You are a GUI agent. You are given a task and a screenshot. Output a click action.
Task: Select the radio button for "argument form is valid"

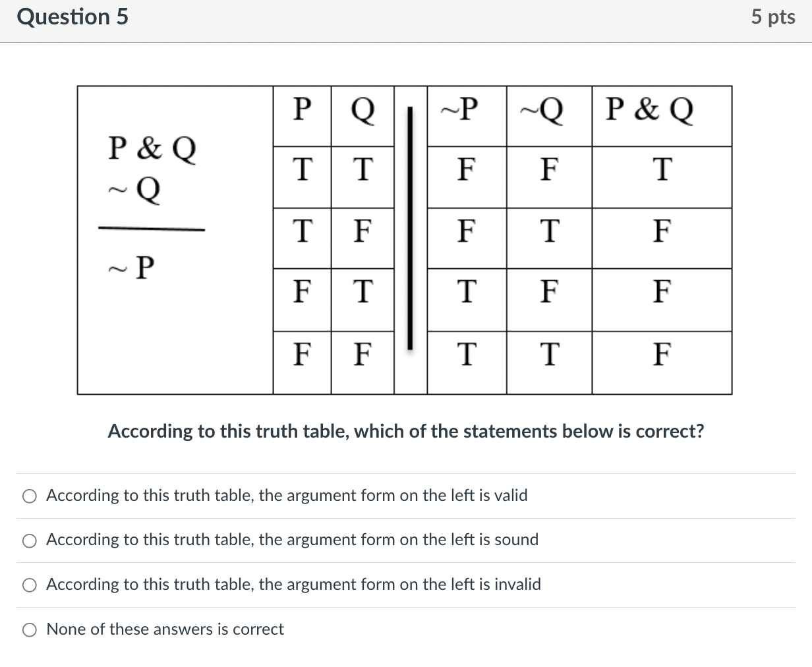point(29,496)
